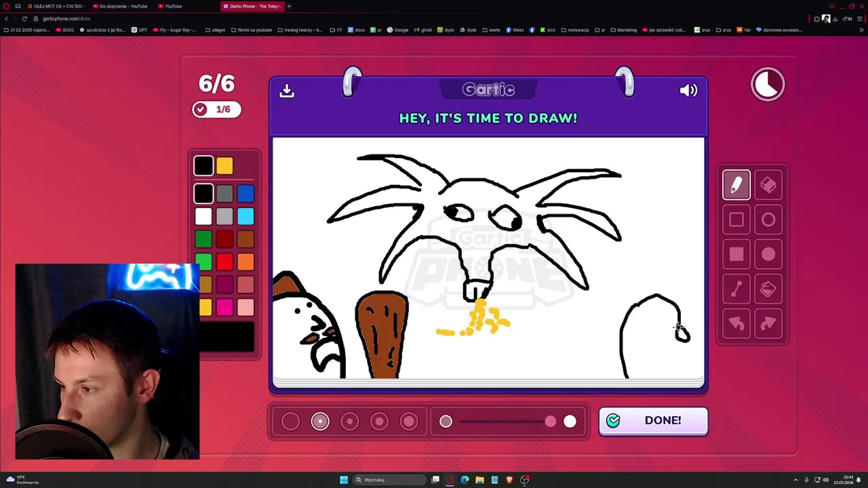The width and height of the screenshot is (868, 488).
Task: Select the bright red color swatch
Action: [x=224, y=262]
